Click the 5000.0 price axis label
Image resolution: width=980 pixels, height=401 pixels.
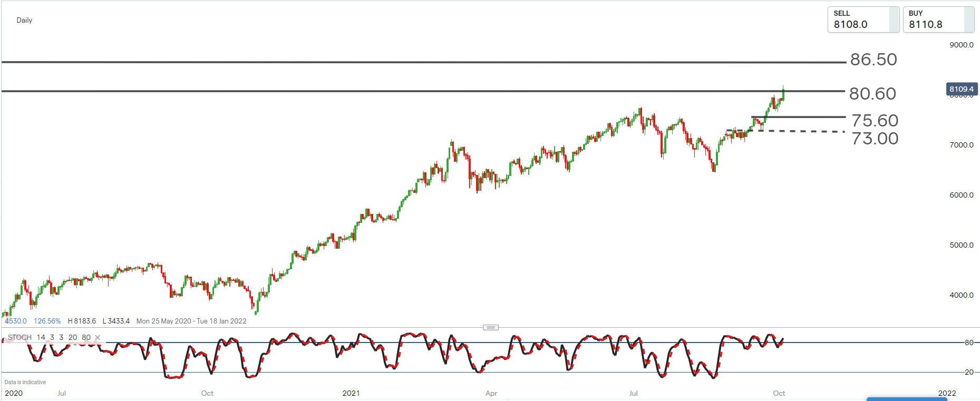tap(962, 245)
